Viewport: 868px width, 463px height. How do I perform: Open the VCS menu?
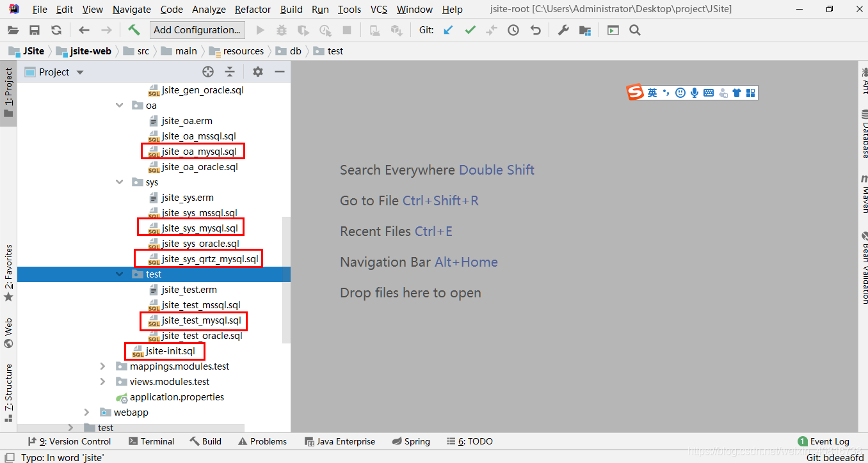click(379, 9)
